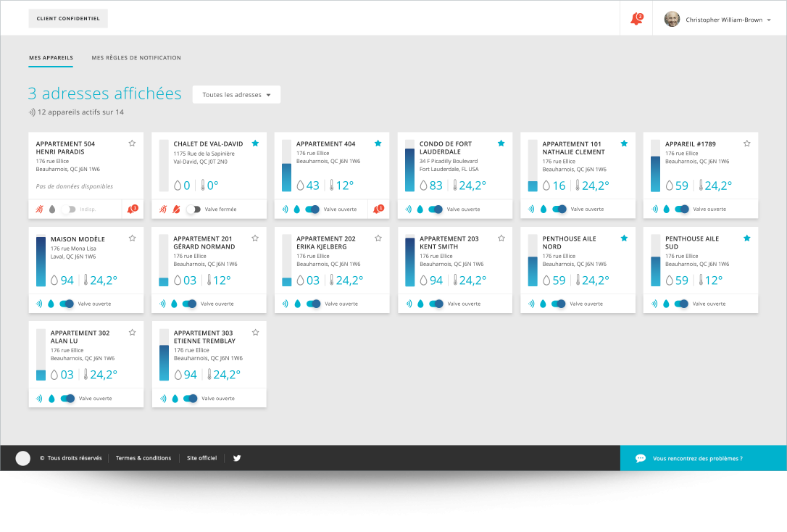The height and width of the screenshot is (532, 787).
Task: Star the Maison Modèle card
Action: click(x=132, y=238)
